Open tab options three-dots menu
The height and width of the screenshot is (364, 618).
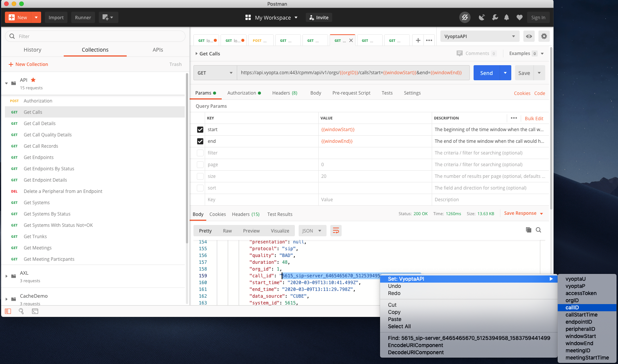point(429,40)
